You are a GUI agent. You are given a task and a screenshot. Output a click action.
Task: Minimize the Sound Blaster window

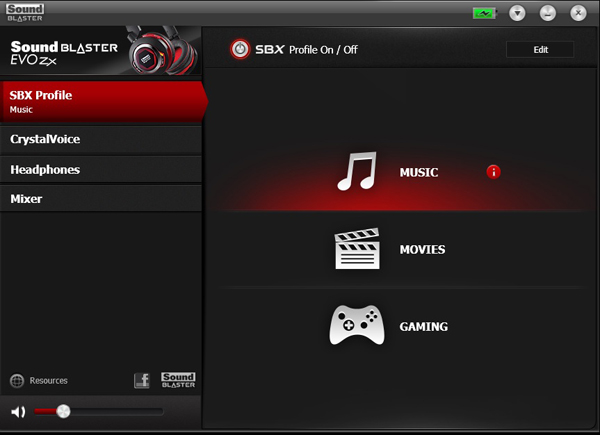click(x=548, y=13)
